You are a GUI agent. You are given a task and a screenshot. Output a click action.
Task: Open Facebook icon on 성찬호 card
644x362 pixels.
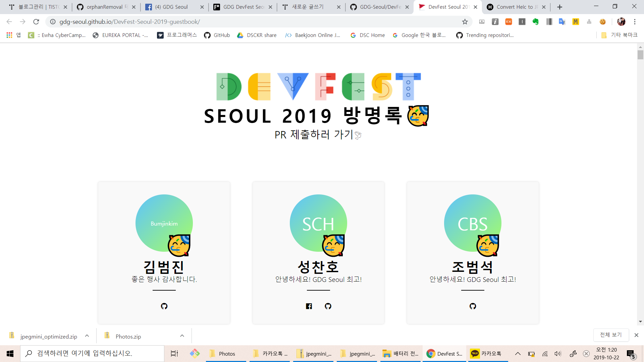309,306
